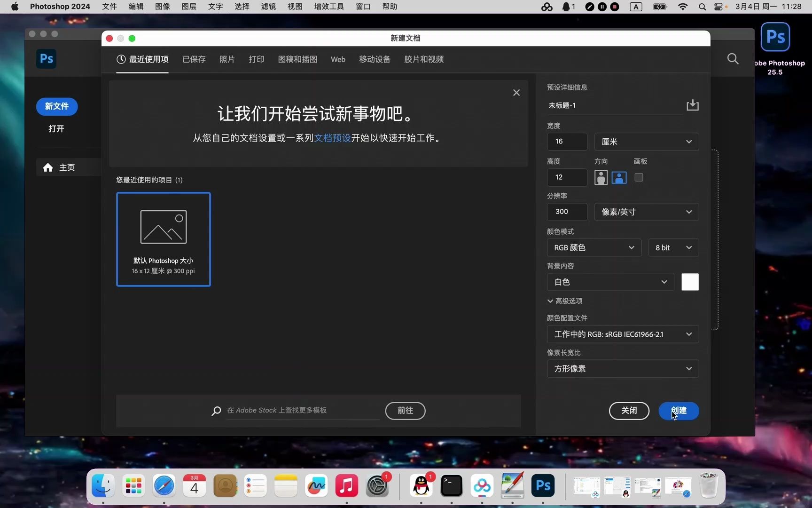
Task: Click 新文件 button in home window
Action: [57, 106]
